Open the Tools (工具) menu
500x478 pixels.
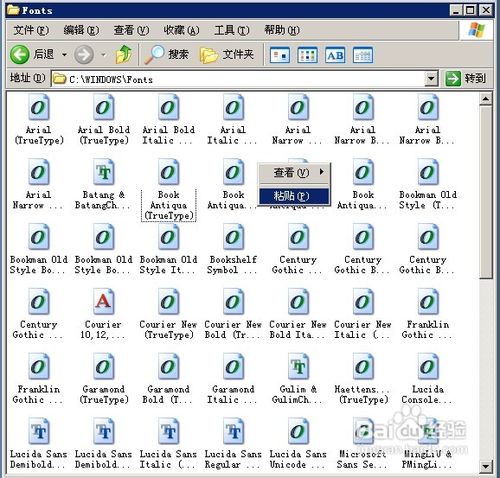[x=232, y=30]
